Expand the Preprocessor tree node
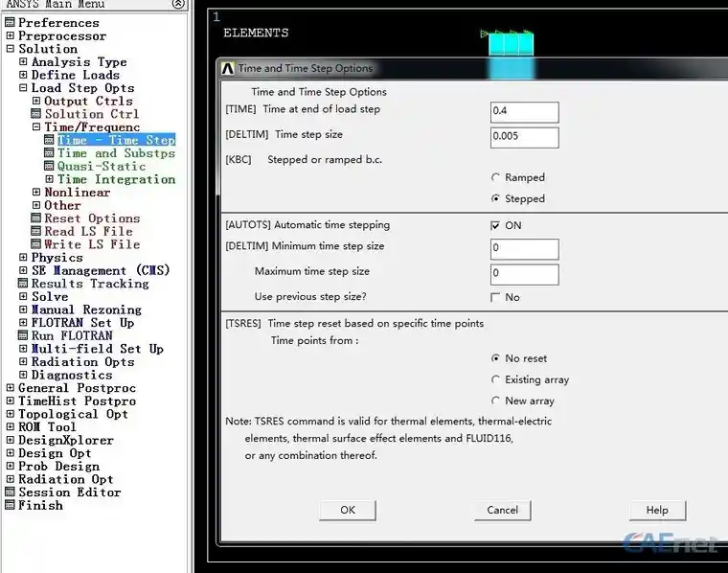 coord(11,35)
